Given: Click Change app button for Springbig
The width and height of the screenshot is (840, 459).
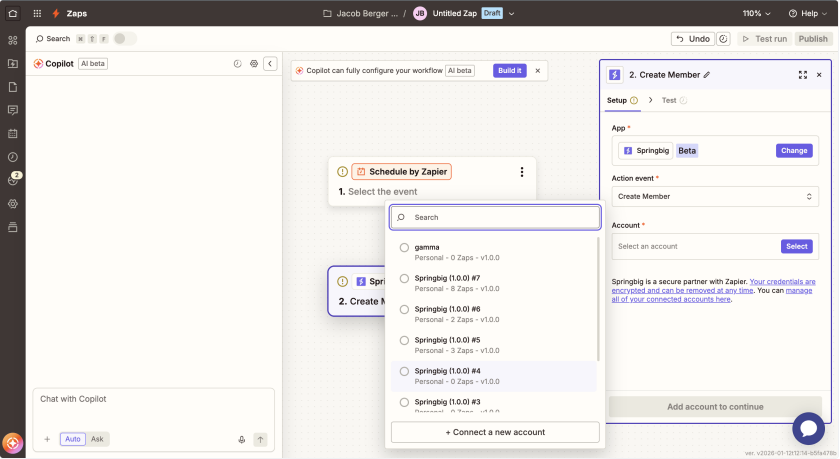Looking at the screenshot, I should pos(794,151).
